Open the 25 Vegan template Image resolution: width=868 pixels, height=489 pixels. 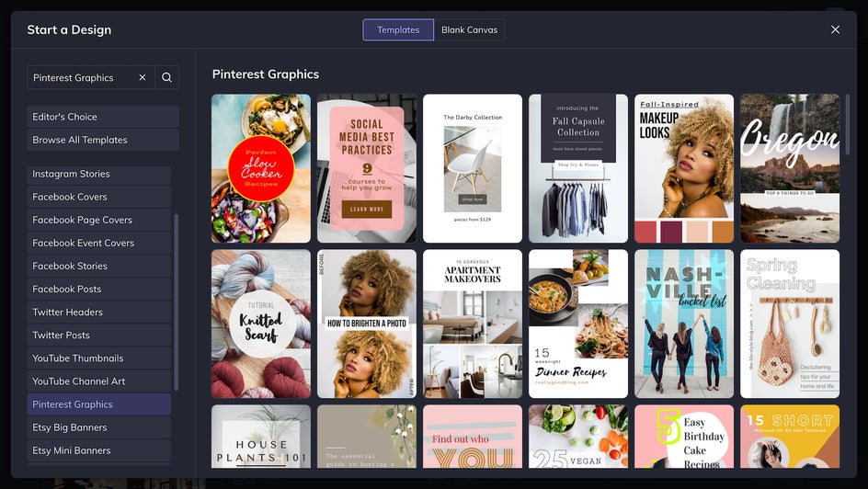click(x=578, y=437)
